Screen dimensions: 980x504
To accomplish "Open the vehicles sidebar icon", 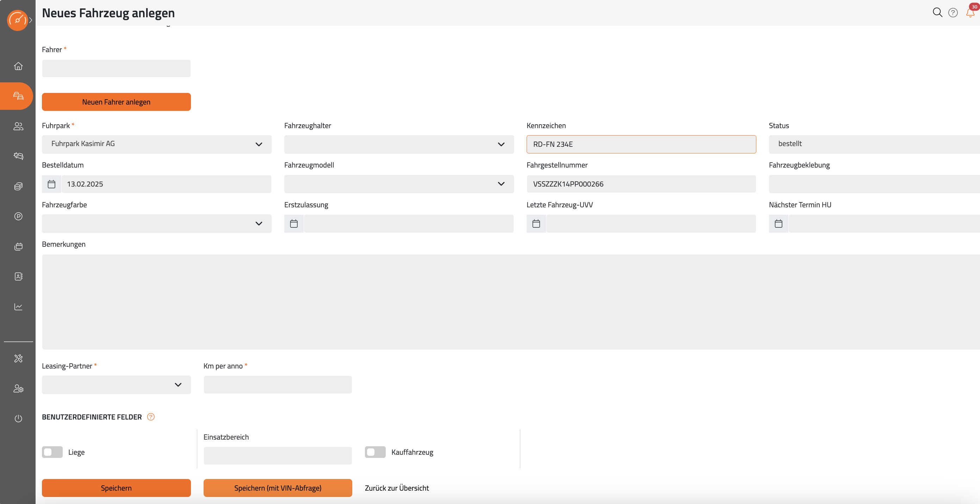I will (x=18, y=96).
